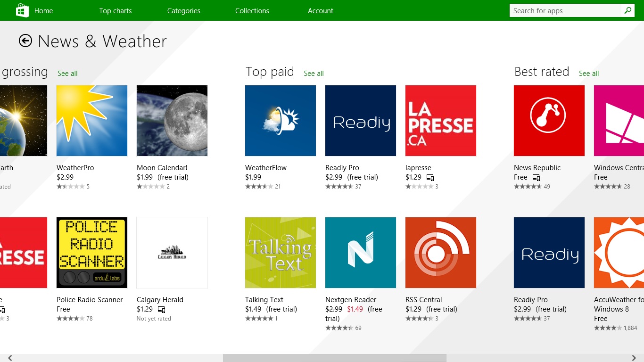Click the device icon beside News Republic Free

point(536,178)
